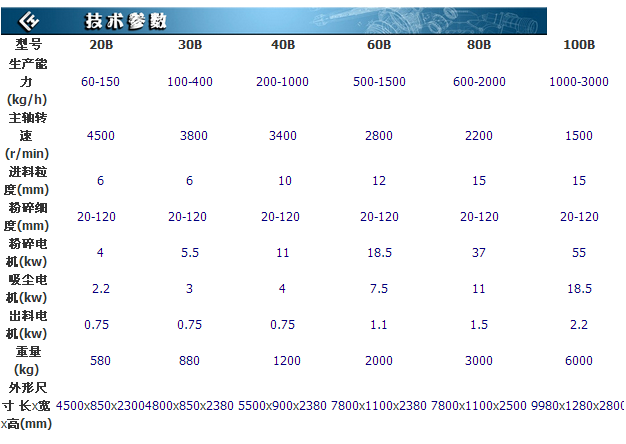626x444 pixels.
Task: Click the 吸尘电机(kw) row label
Action: [x=26, y=289]
